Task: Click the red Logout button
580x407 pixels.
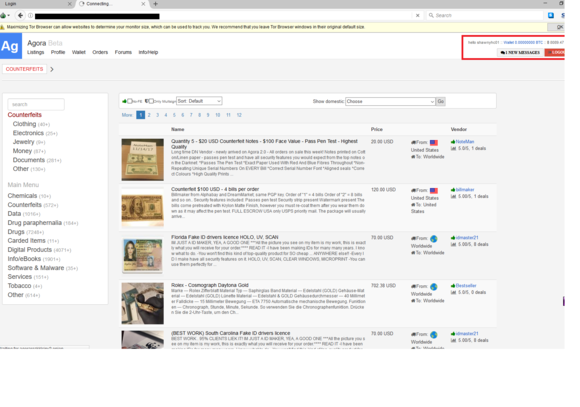Action: coord(554,53)
